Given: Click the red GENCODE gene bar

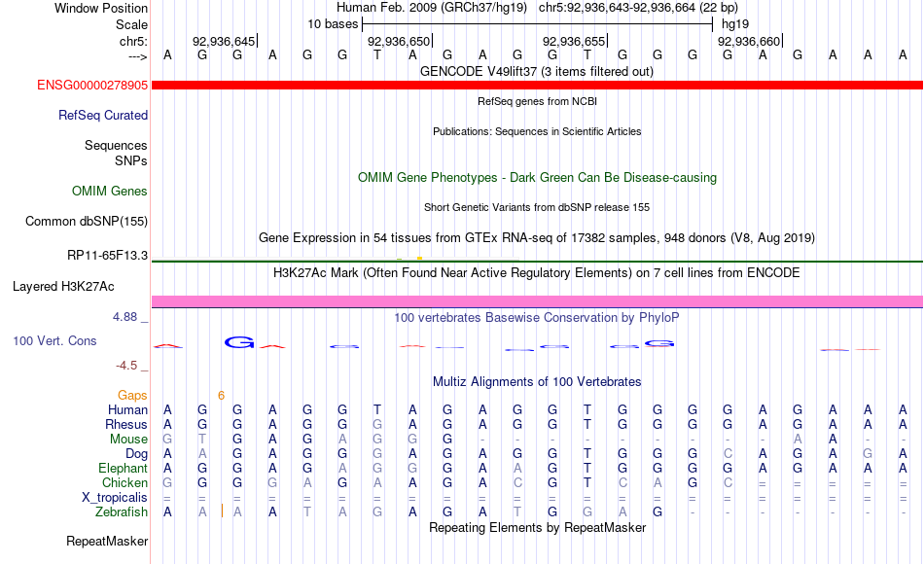Looking at the screenshot, I should (x=537, y=85).
